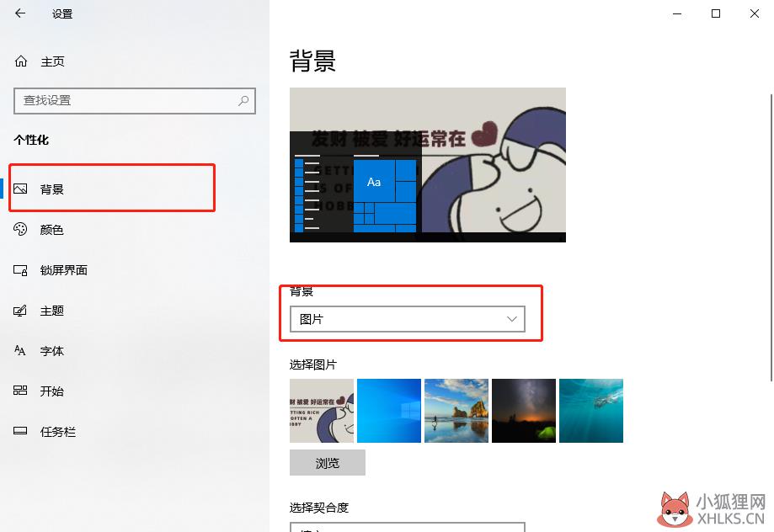Click the picture icon next to 背景
This screenshot has height=532, width=774.
point(20,189)
